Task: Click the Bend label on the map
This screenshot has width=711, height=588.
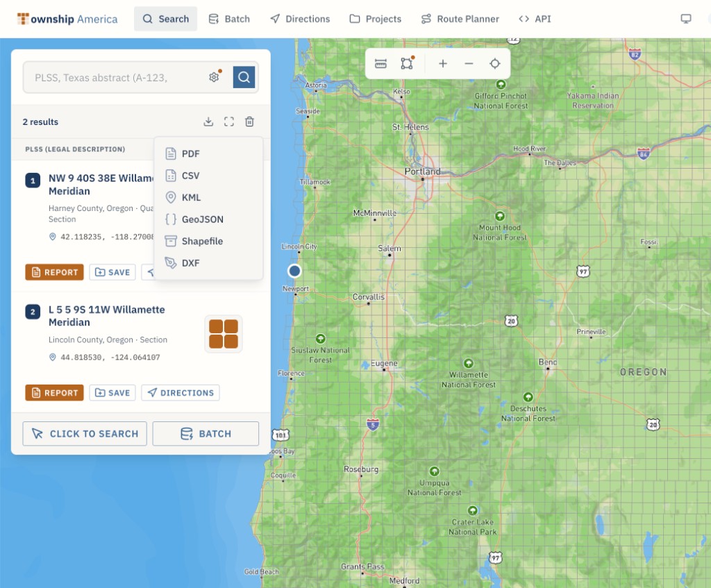Action: pos(547,362)
